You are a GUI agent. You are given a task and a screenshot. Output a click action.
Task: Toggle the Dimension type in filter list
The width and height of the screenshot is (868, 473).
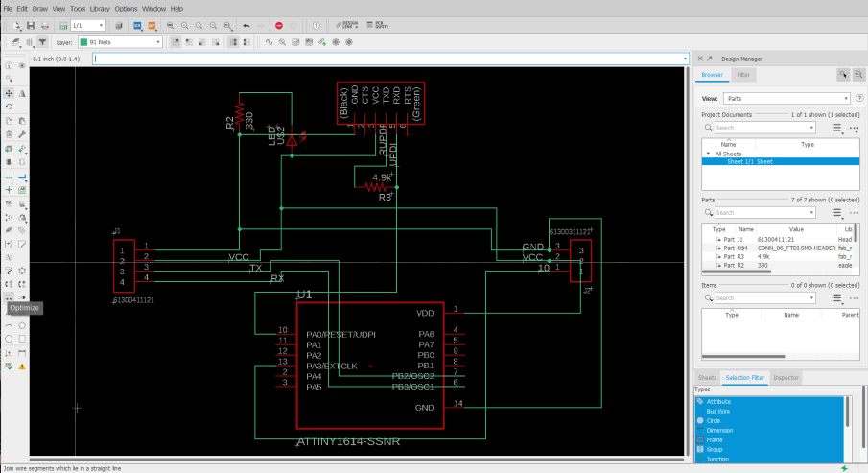coord(719,431)
